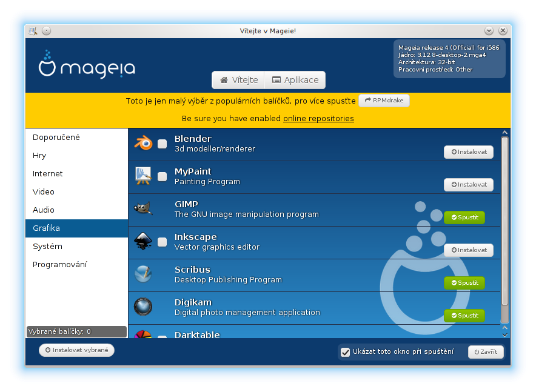This screenshot has height=392, width=536.
Task: Click the Digikam camera lens icon
Action: pyautogui.click(x=143, y=307)
